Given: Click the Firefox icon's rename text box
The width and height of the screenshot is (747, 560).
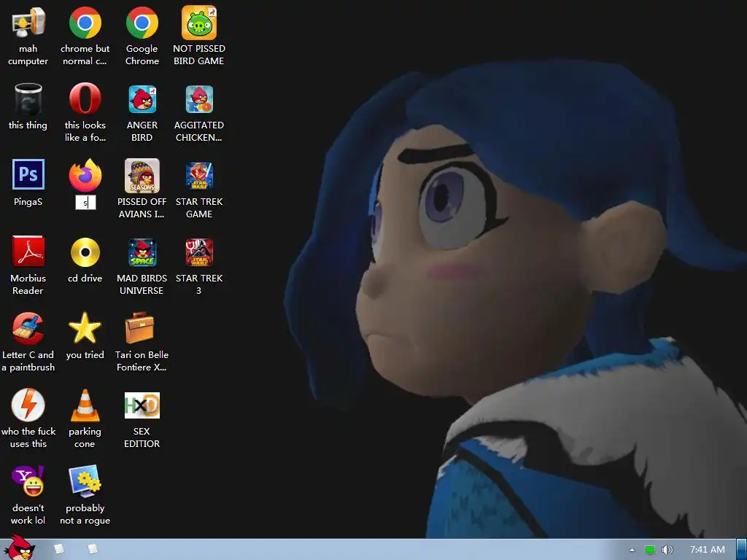Looking at the screenshot, I should pyautogui.click(x=86, y=203).
